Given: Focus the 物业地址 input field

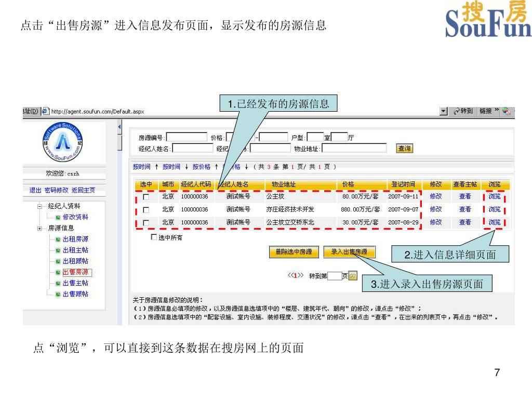Looking at the screenshot, I should (354, 148).
